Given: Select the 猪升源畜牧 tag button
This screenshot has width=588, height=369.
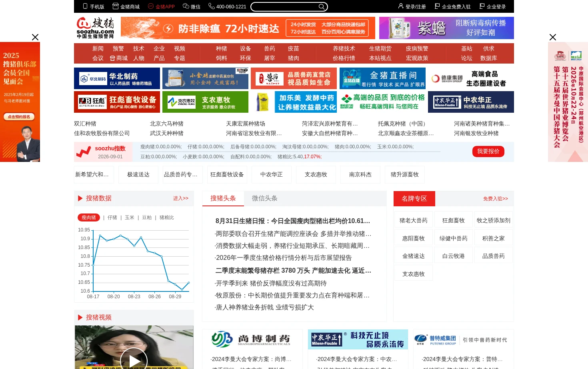Looking at the screenshot, I should click(x=405, y=175).
